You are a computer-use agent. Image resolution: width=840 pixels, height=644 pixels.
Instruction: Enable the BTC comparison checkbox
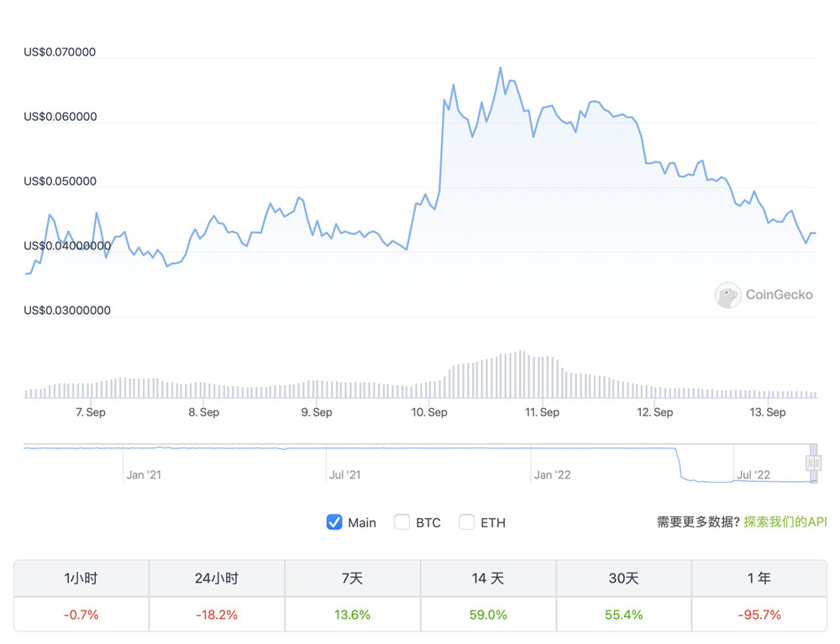point(402,522)
